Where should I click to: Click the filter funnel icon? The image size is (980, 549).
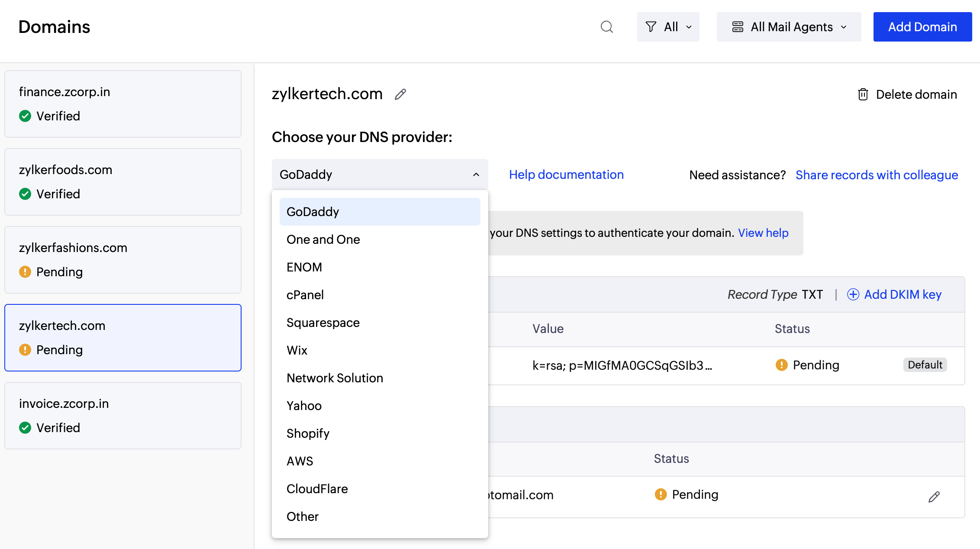[651, 26]
